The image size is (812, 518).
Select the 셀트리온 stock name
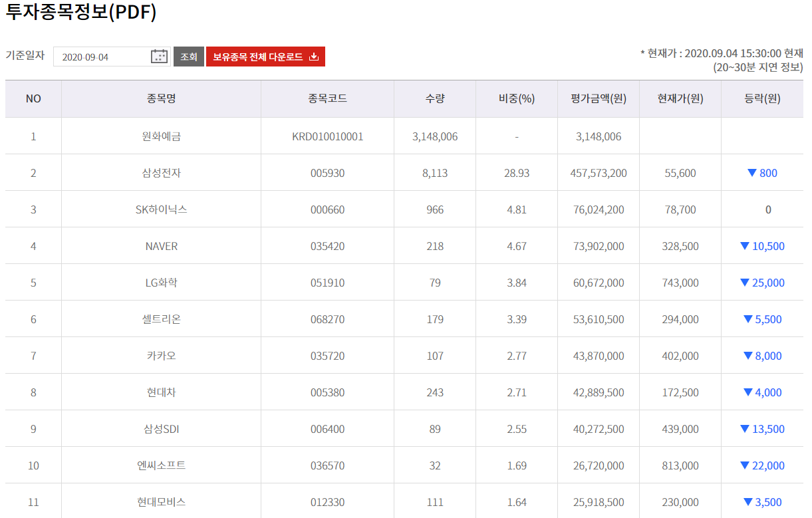click(161, 319)
